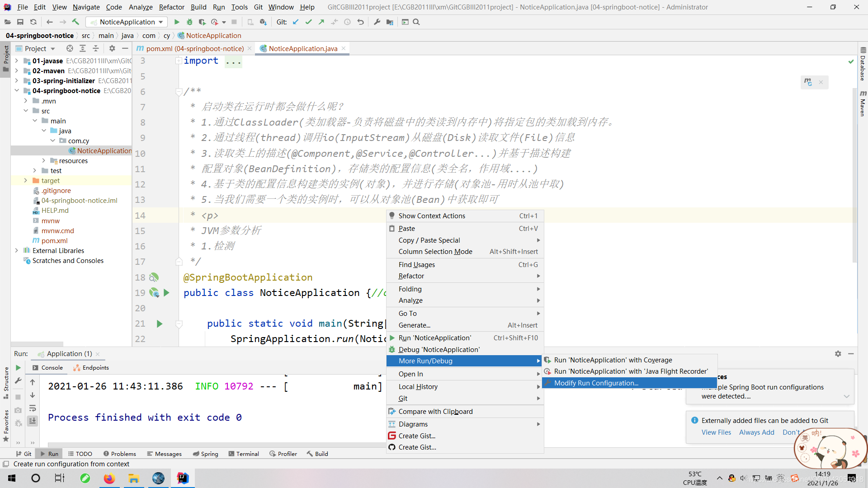Screen dimensions: 868x488
Task: Open the Endpoints tab in the Run panel
Action: click(91, 367)
